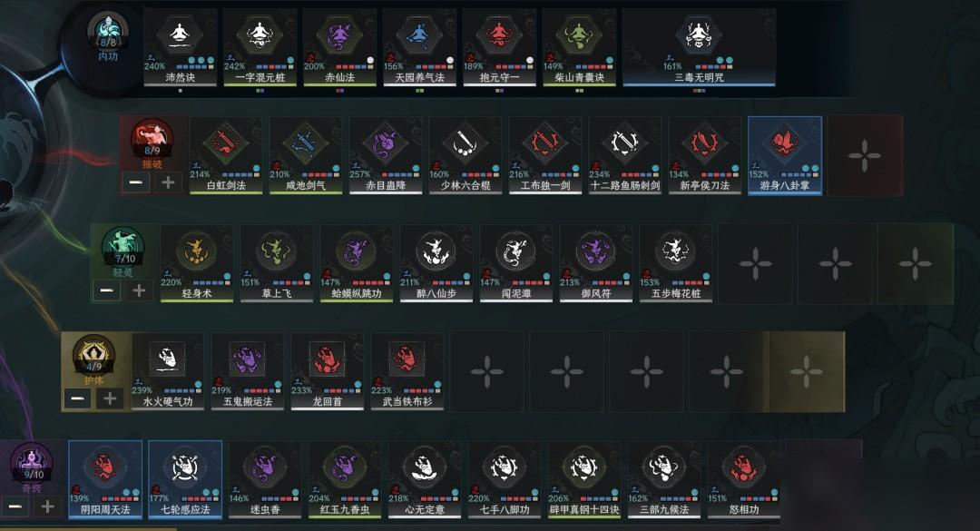
Task: Add a skill in the empty 摧破 slot
Action: [x=865, y=155]
